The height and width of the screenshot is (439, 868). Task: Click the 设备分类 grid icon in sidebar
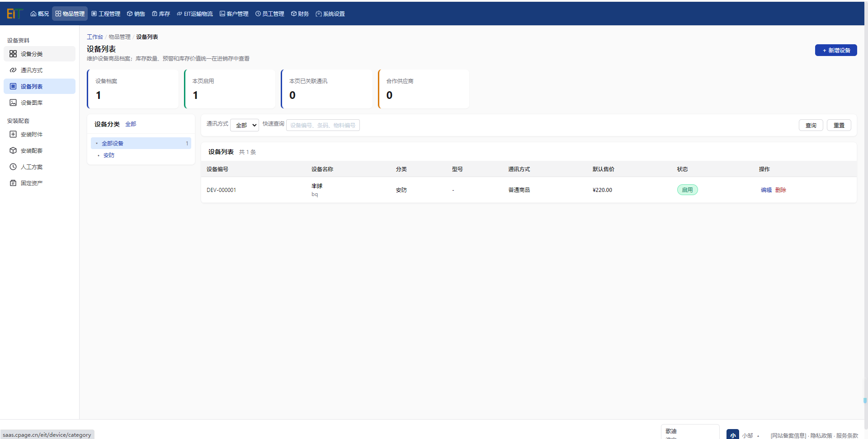tap(13, 54)
